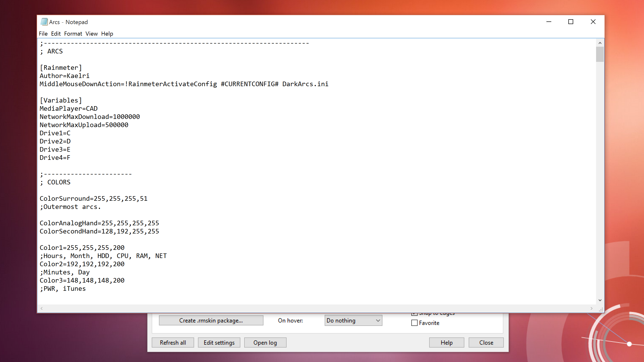Click the window resize grip corner
The image size is (644, 362).
(x=600, y=309)
